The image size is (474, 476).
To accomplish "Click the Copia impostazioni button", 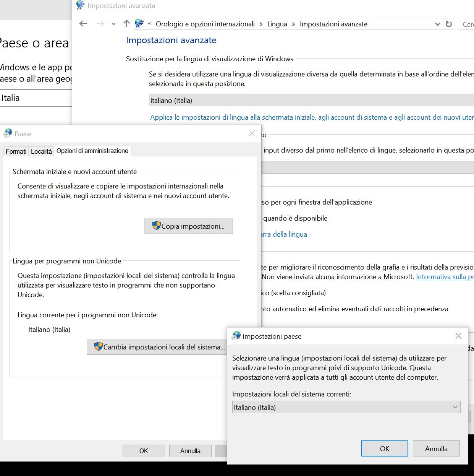I will point(188,226).
